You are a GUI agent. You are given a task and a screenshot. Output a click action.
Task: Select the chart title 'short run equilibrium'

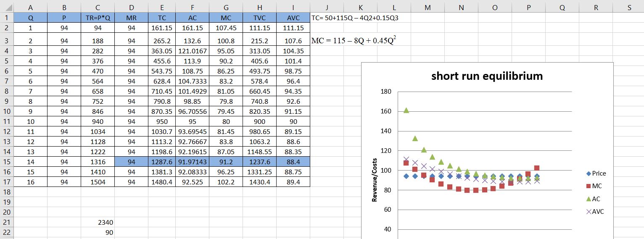[487, 76]
